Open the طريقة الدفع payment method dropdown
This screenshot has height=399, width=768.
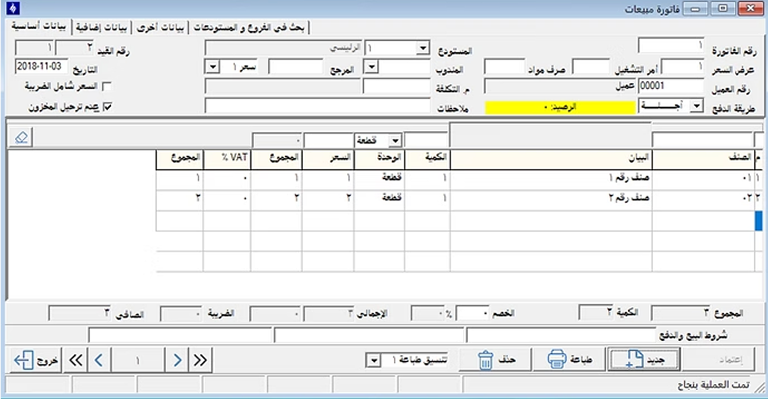(x=696, y=106)
